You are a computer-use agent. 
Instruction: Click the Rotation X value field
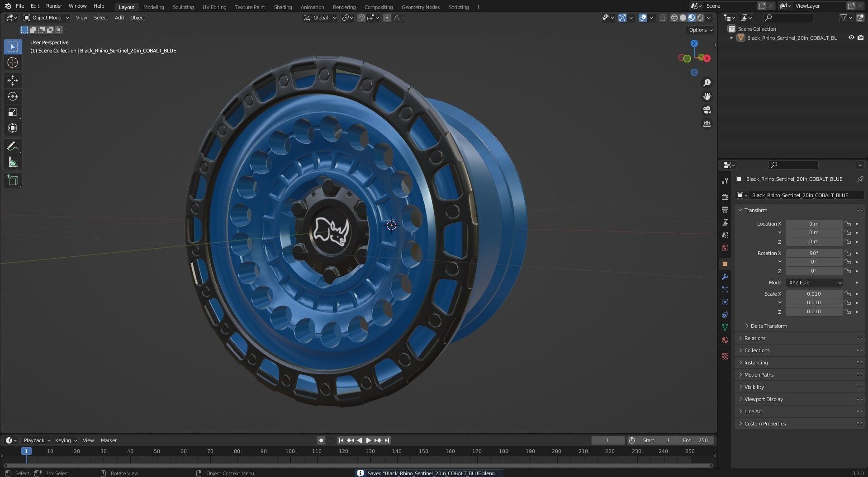click(814, 253)
